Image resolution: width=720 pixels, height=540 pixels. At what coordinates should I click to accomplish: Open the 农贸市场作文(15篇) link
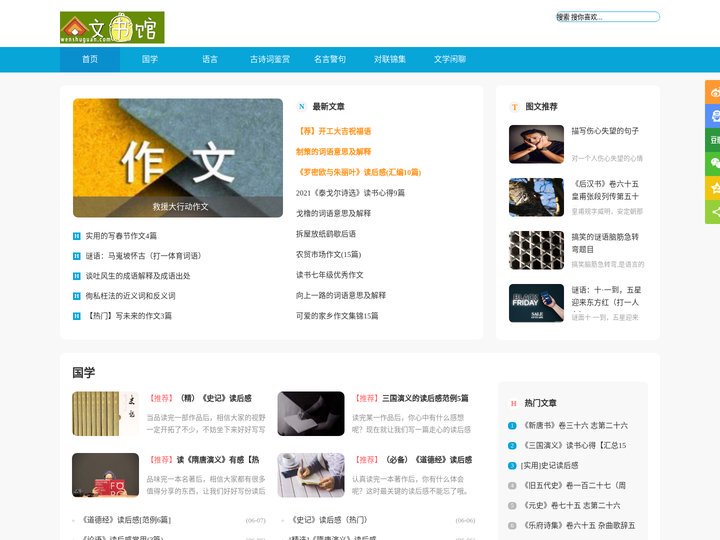point(329,254)
